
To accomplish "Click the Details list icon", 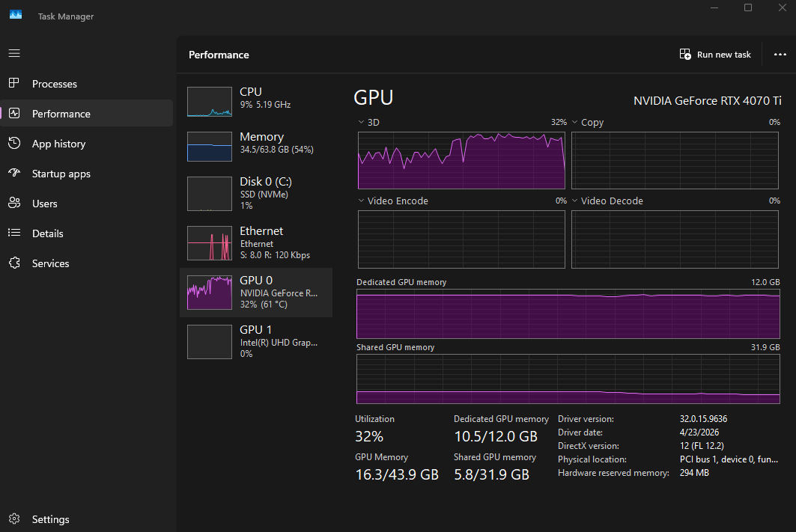I will click(x=14, y=233).
